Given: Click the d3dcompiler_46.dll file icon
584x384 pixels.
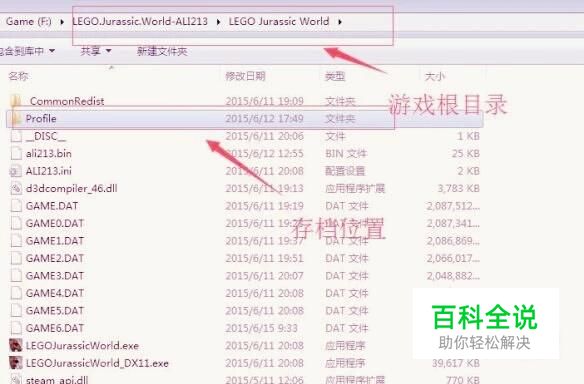Looking at the screenshot, I should click(16, 188).
